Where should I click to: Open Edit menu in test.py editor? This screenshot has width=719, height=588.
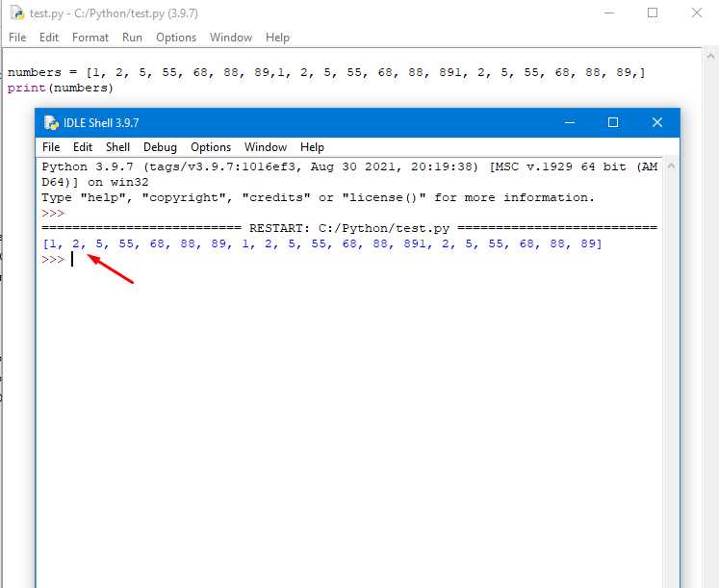[x=48, y=38]
